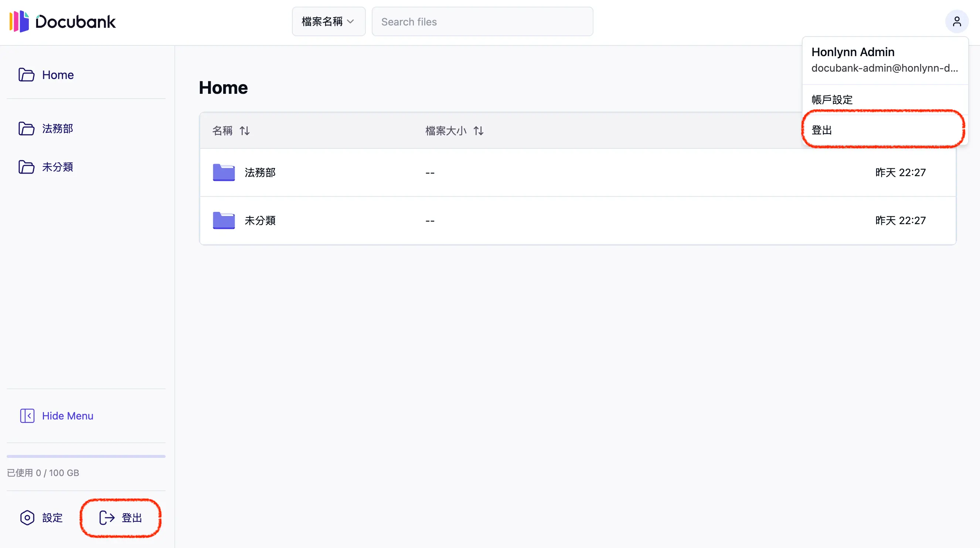Open the 未分類 folder in file list
This screenshot has height=548, width=980.
point(260,220)
